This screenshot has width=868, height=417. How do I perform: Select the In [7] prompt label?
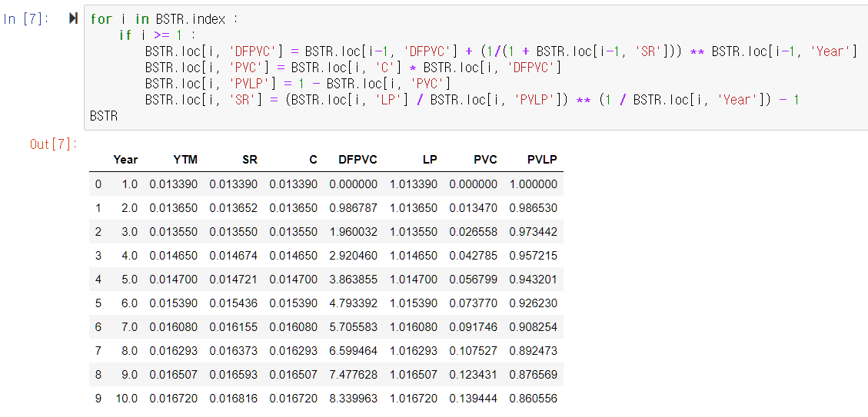pyautogui.click(x=27, y=19)
